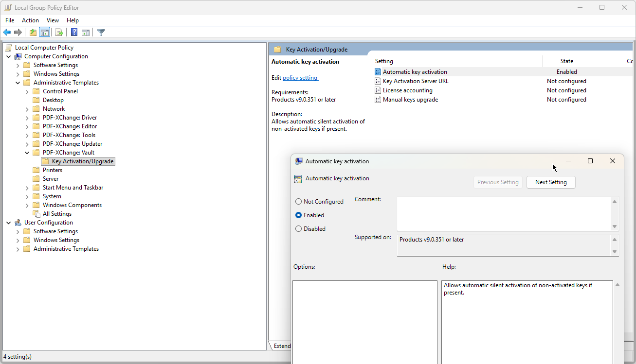Open Help from the blue question-mark toolbar icon

pos(74,33)
